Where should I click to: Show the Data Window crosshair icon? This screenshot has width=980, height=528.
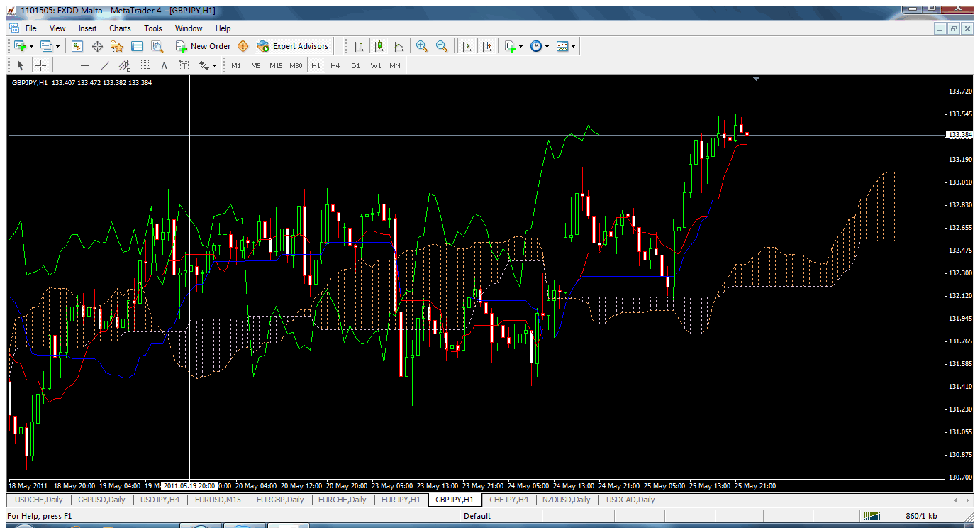98,46
